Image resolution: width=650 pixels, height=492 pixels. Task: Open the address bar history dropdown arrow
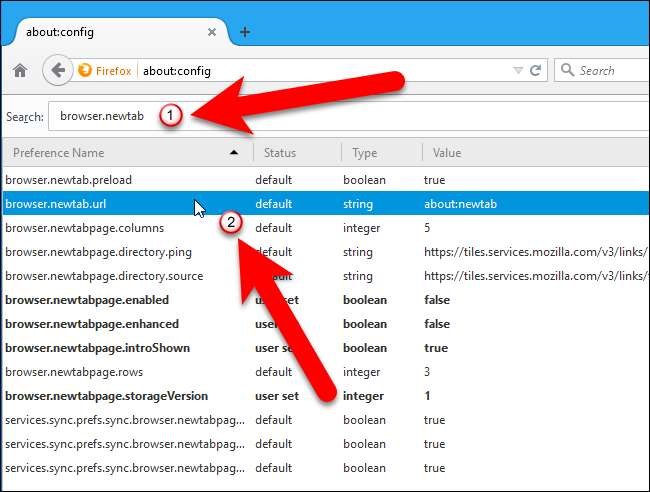(517, 71)
